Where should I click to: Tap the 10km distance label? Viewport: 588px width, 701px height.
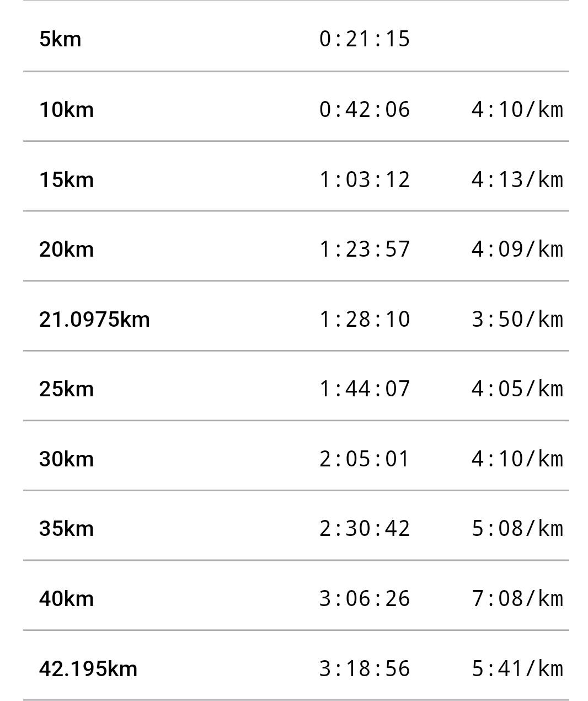[x=66, y=110]
